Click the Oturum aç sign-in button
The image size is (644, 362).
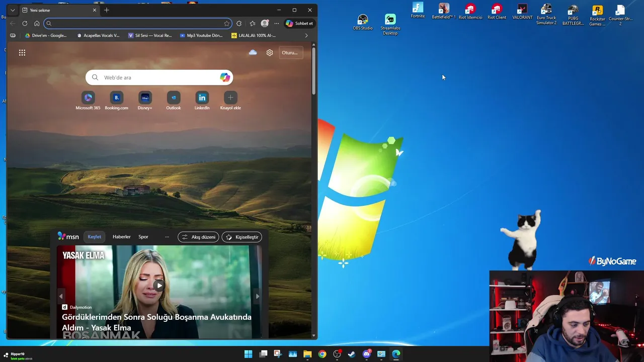290,53
